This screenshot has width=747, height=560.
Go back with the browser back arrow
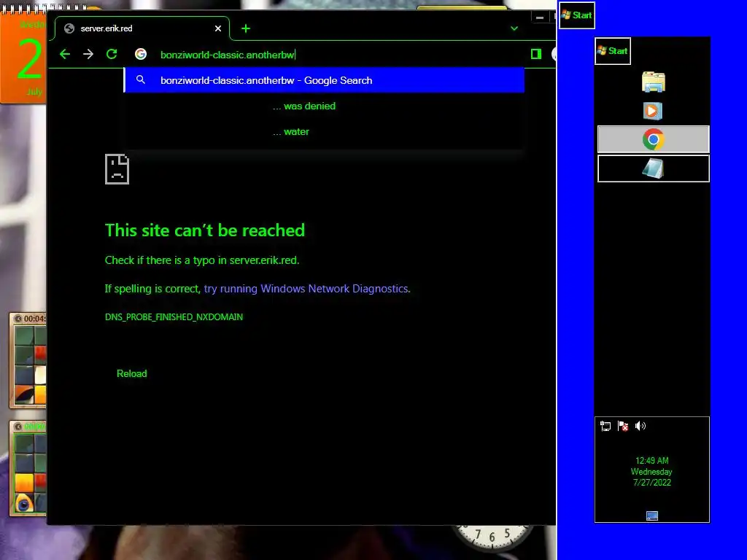click(65, 54)
